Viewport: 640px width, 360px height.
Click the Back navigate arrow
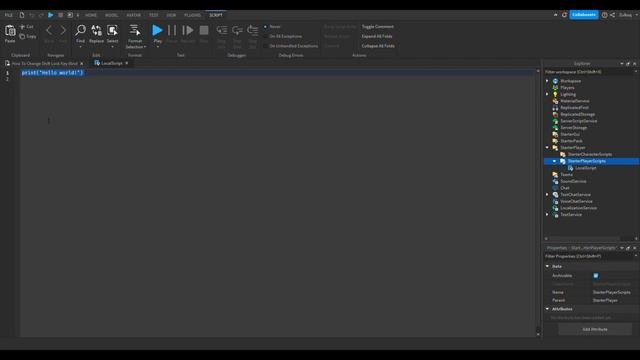(x=49, y=30)
